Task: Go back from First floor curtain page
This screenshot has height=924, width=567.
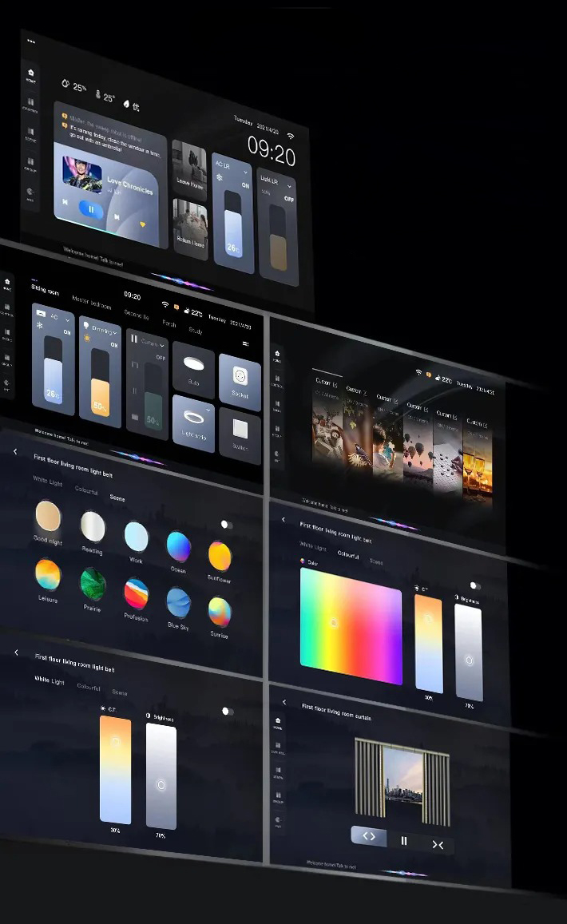Action: (284, 702)
